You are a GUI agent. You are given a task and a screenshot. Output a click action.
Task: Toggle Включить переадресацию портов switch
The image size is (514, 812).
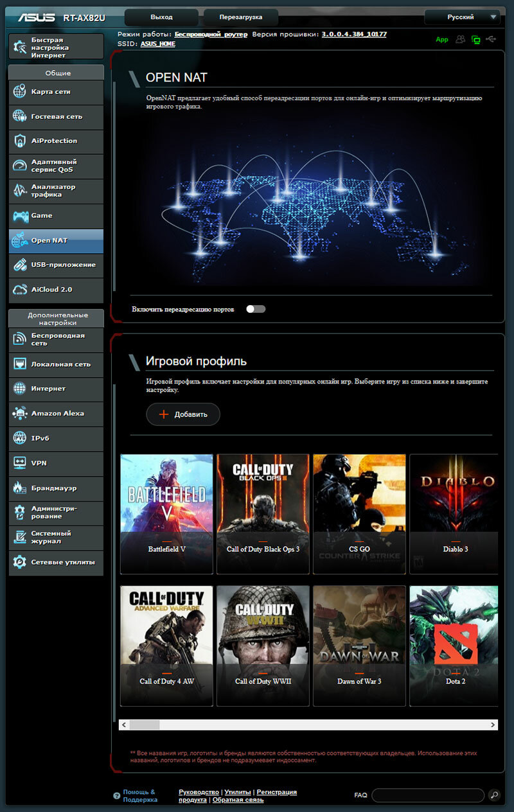(x=256, y=309)
